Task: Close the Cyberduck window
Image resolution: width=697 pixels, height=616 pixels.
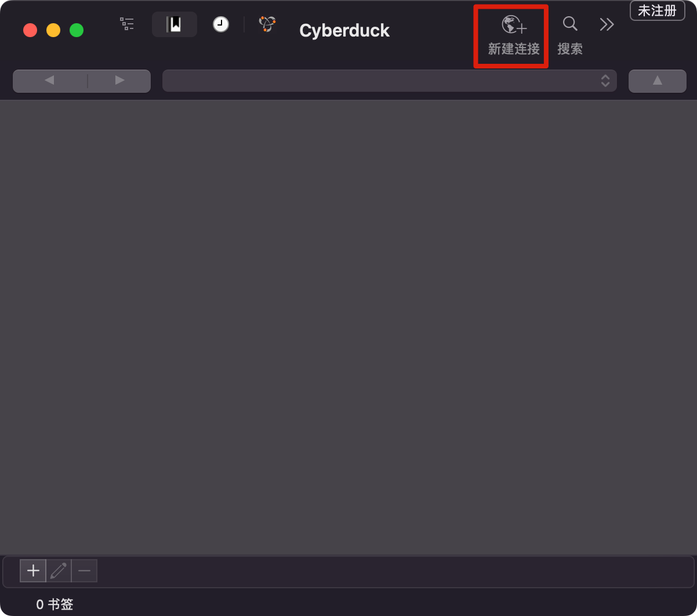Action: (30, 30)
